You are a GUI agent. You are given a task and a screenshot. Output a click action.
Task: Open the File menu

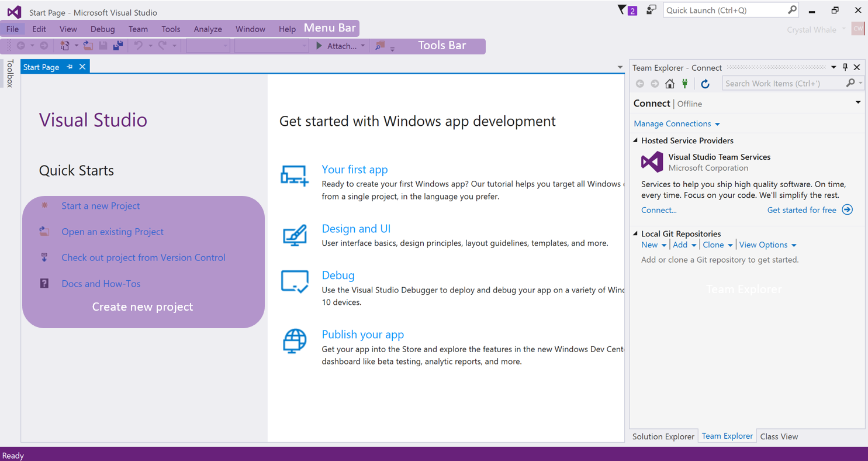tap(12, 29)
